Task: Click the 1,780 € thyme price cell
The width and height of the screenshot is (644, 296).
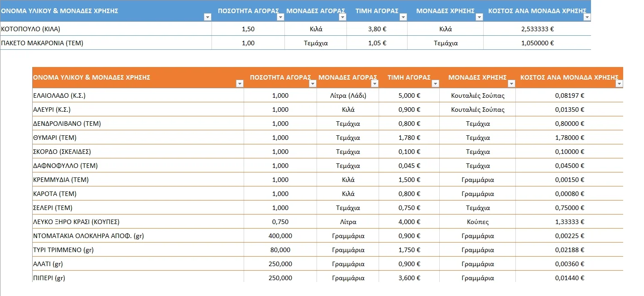Action: 409,138
